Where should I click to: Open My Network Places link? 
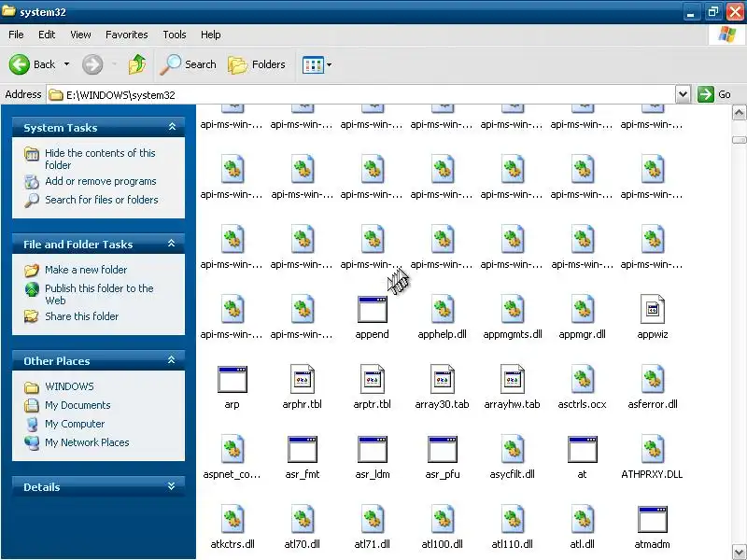pyautogui.click(x=87, y=442)
